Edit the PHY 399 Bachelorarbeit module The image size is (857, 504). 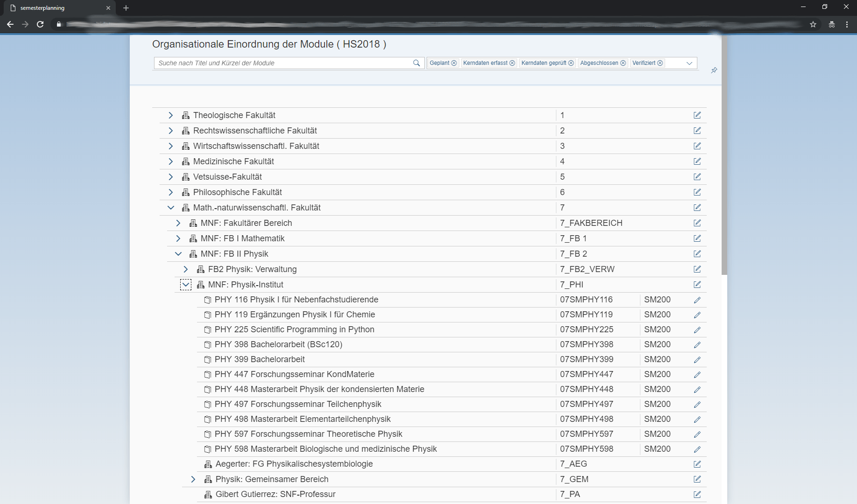coord(697,360)
